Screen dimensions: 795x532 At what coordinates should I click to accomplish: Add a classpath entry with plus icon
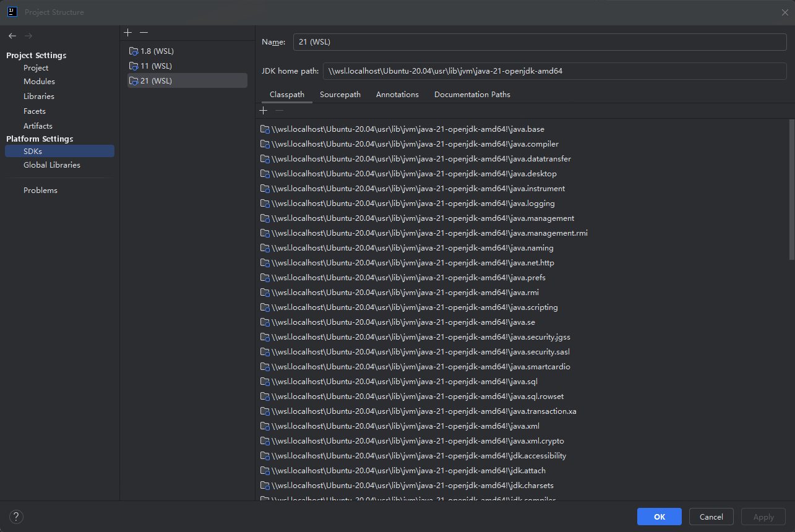[x=263, y=110]
